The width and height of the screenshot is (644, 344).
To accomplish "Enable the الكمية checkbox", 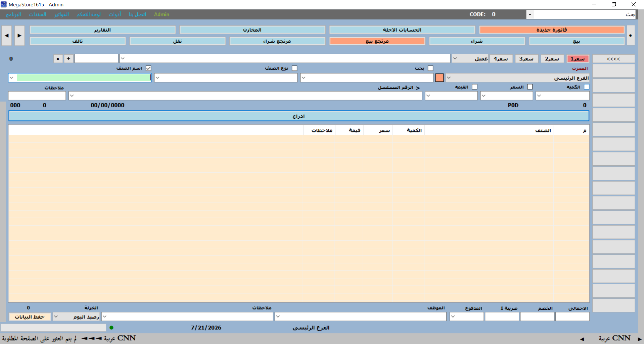I will click(587, 87).
